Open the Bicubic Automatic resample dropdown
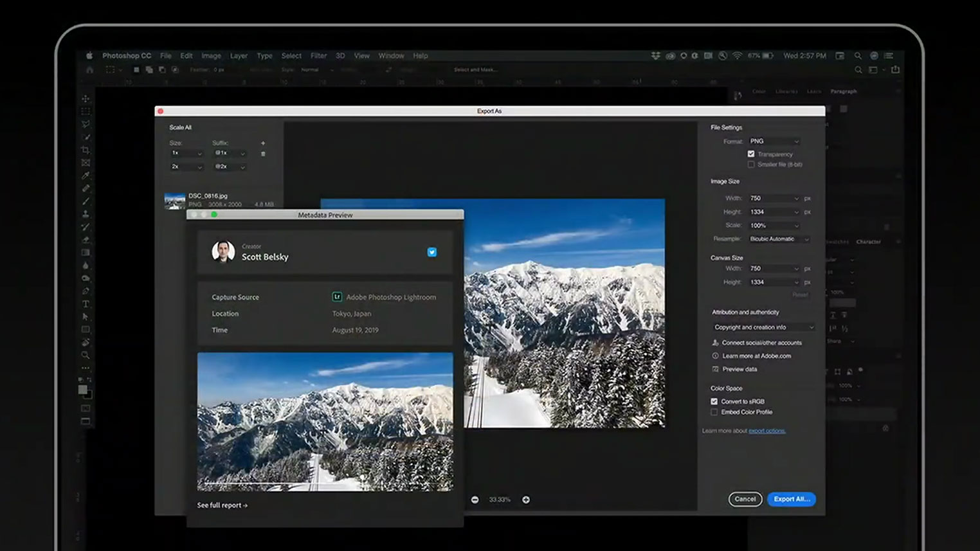 pos(779,239)
